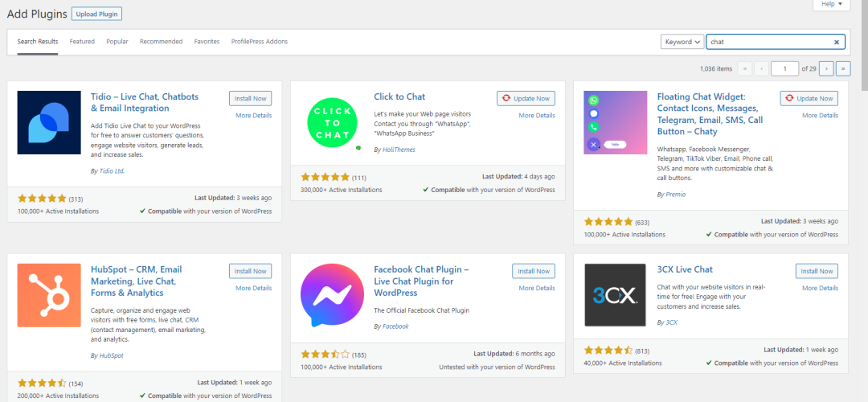Expand the Help panel dropdown

point(831,5)
